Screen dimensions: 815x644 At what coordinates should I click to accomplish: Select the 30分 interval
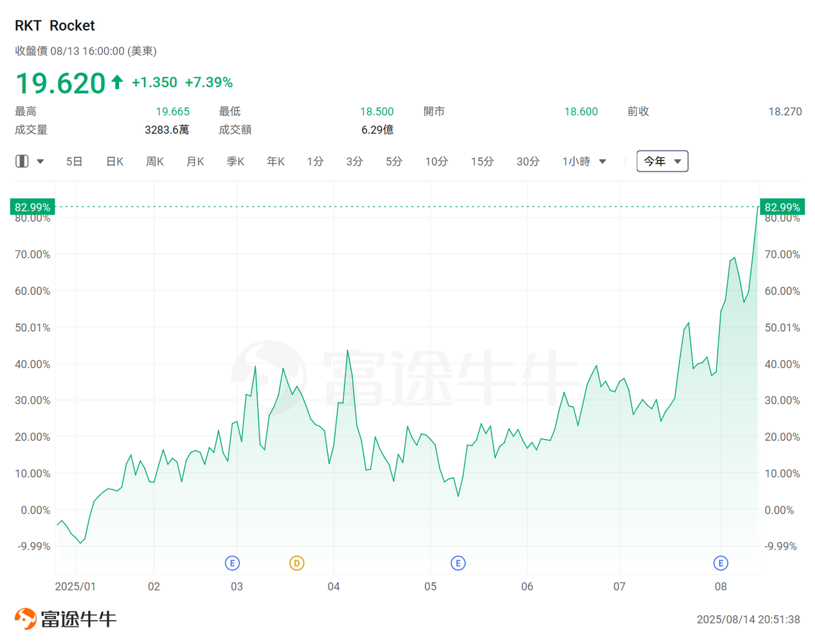[x=527, y=161]
